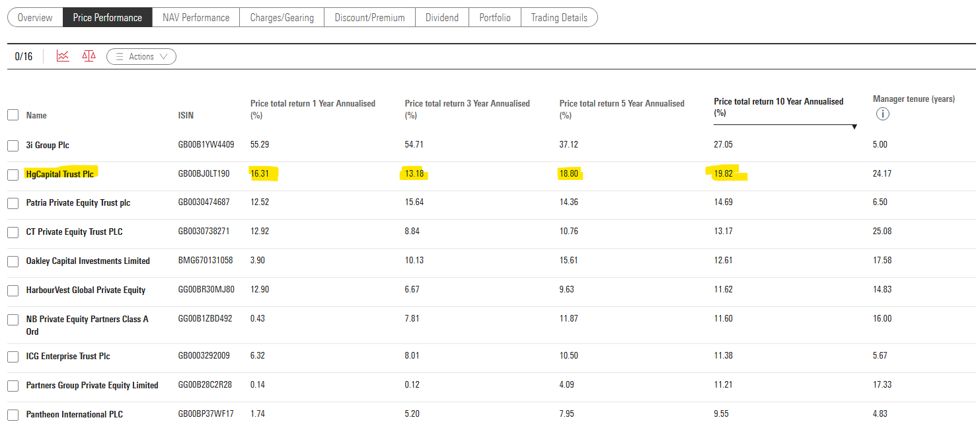Select the HgCapital Trust Plc checkbox

click(13, 175)
